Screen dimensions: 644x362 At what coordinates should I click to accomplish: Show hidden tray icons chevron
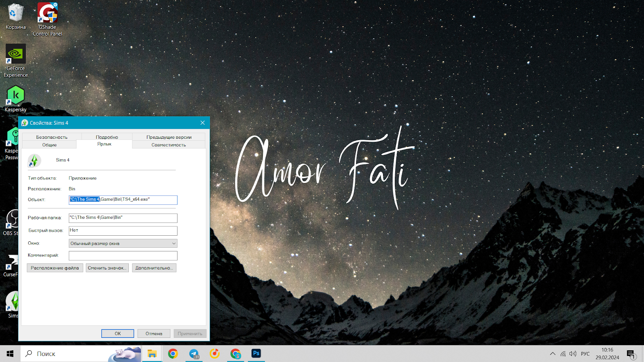coord(553,354)
